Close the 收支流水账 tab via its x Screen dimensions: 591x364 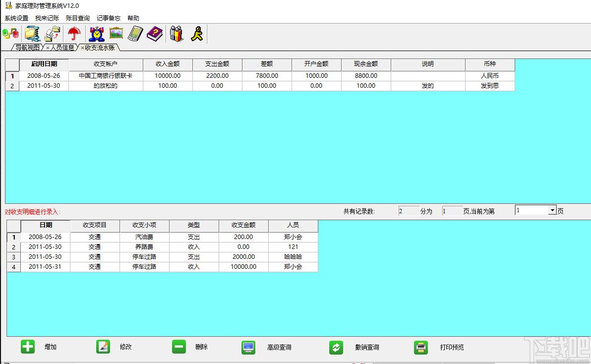pos(82,48)
